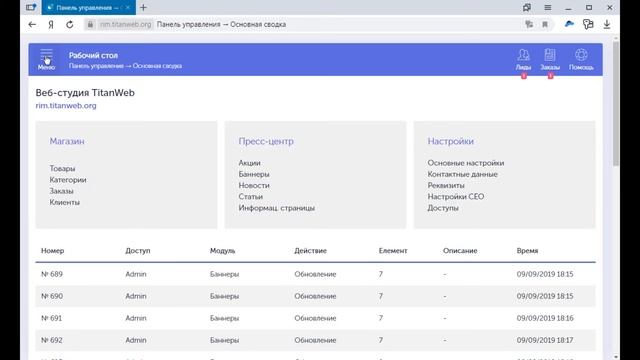Open Реквизиты settings
The width and height of the screenshot is (640, 360).
(446, 185)
